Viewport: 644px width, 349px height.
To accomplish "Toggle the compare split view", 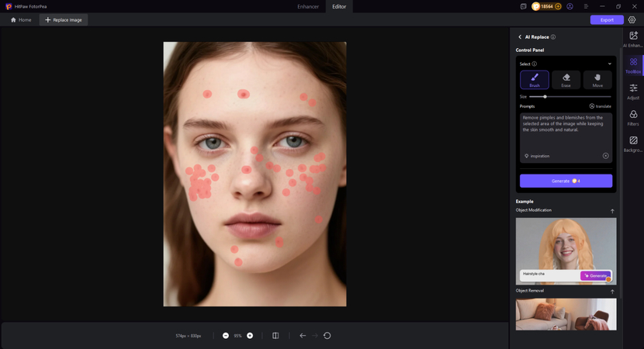I will pyautogui.click(x=275, y=336).
